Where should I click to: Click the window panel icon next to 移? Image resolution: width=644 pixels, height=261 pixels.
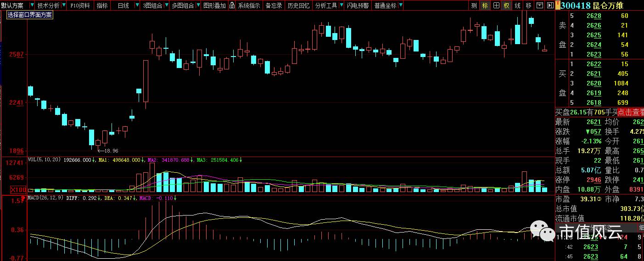[539, 6]
